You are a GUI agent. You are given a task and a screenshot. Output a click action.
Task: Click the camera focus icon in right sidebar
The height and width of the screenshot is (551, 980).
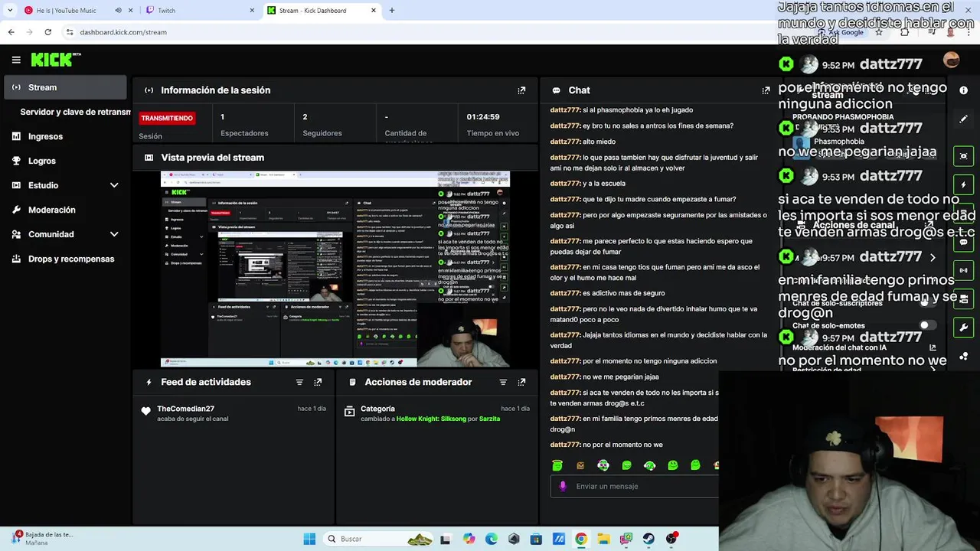[963, 156]
